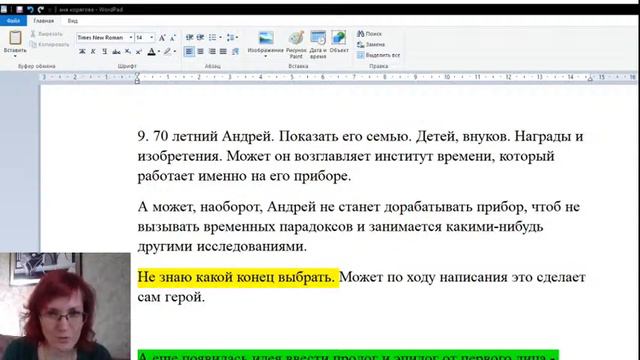The height and width of the screenshot is (360, 640).
Task: Open the font color dropdown arrow
Action: click(x=159, y=51)
